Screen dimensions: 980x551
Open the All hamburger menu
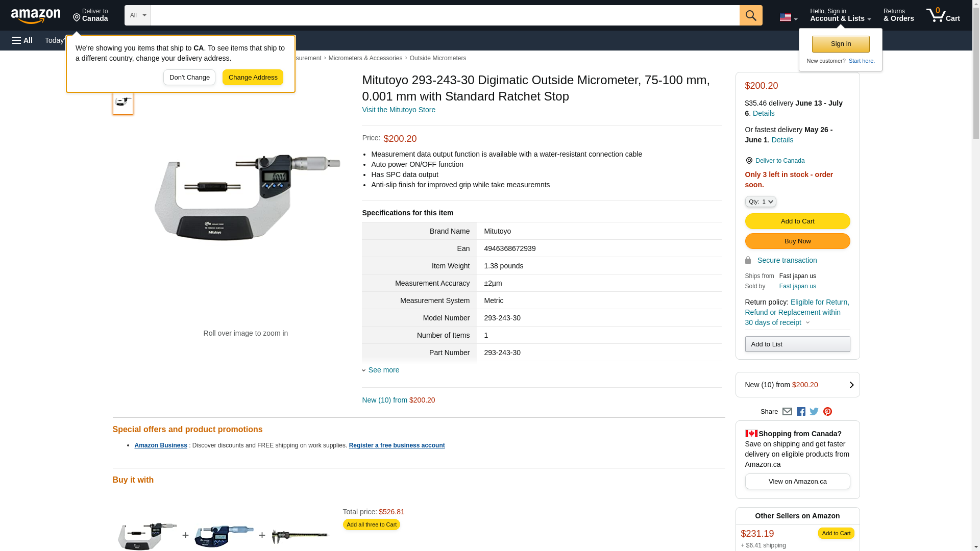coord(22,40)
